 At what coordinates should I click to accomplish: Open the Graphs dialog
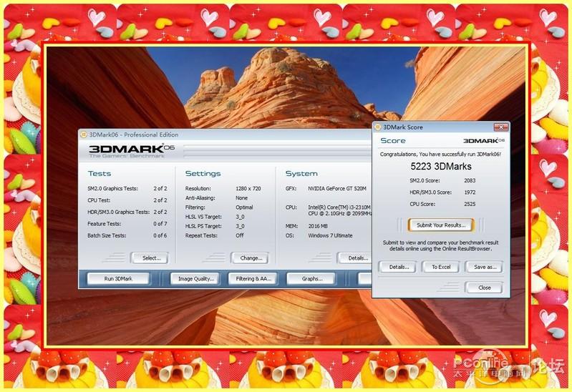(311, 278)
